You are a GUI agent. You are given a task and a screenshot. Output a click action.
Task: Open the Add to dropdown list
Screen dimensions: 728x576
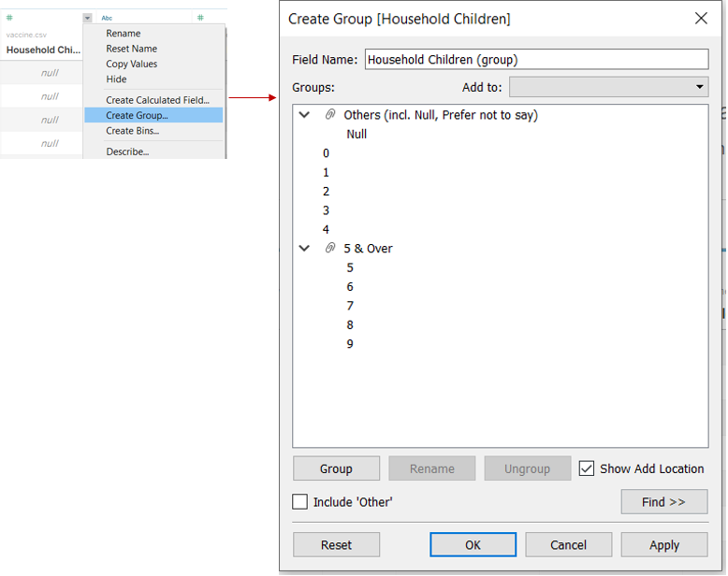(608, 87)
